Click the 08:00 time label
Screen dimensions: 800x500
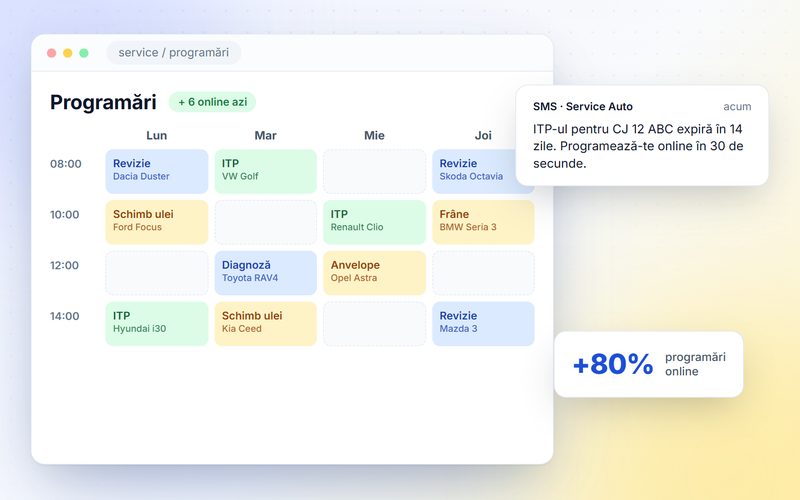[x=66, y=164]
